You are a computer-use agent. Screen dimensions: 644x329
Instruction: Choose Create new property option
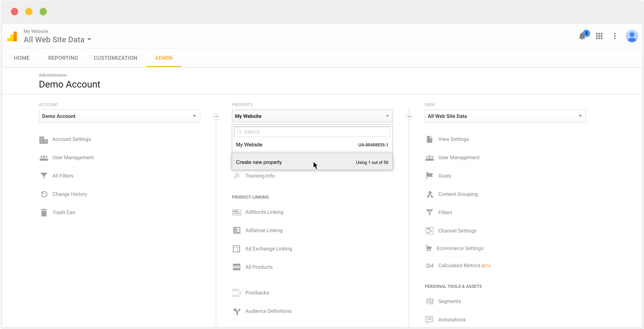pyautogui.click(x=312, y=162)
